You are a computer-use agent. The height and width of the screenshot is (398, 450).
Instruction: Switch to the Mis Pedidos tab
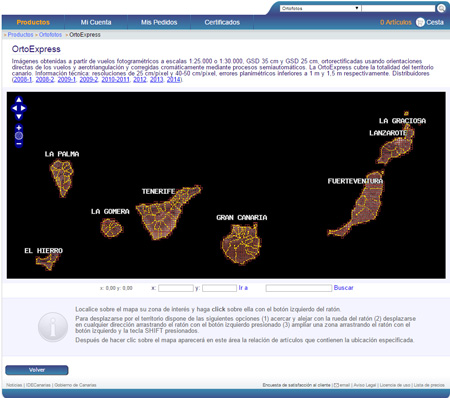point(159,22)
